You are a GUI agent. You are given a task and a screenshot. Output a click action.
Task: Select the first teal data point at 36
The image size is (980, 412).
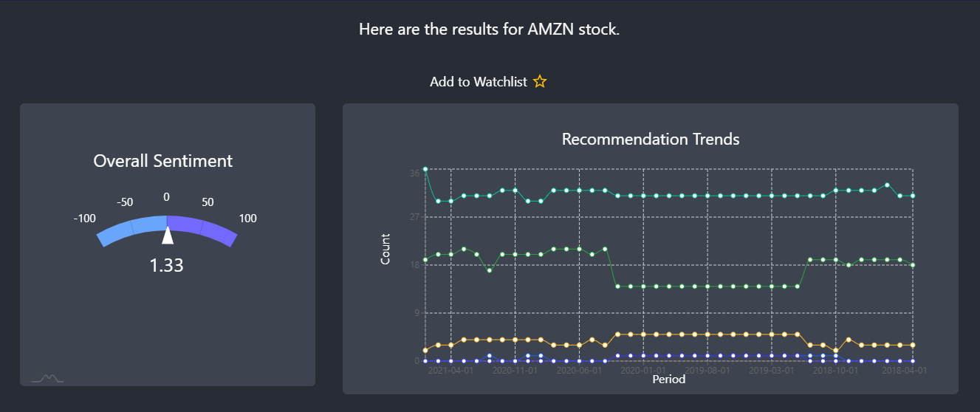click(x=425, y=169)
